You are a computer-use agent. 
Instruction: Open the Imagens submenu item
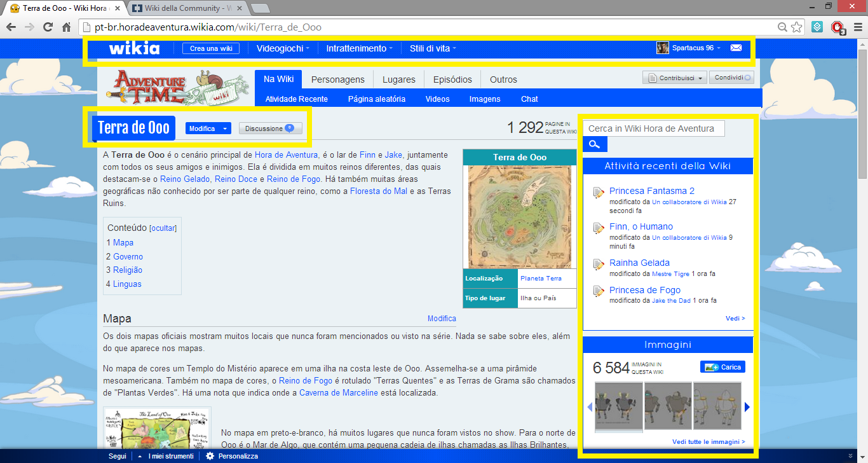(485, 99)
